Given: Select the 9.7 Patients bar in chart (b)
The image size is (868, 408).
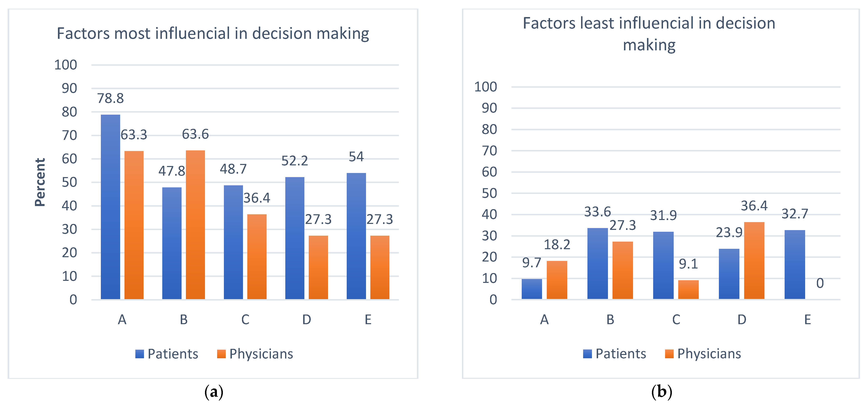Looking at the screenshot, I should point(532,289).
